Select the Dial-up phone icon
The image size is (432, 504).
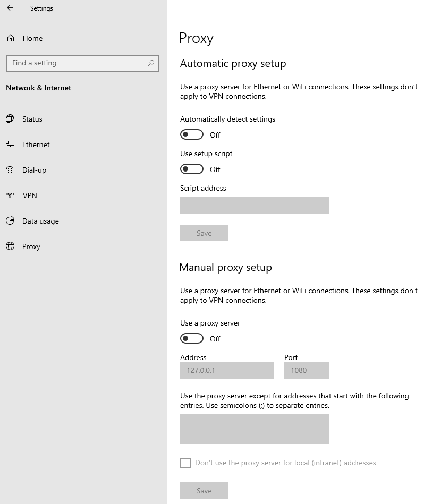pos(10,170)
